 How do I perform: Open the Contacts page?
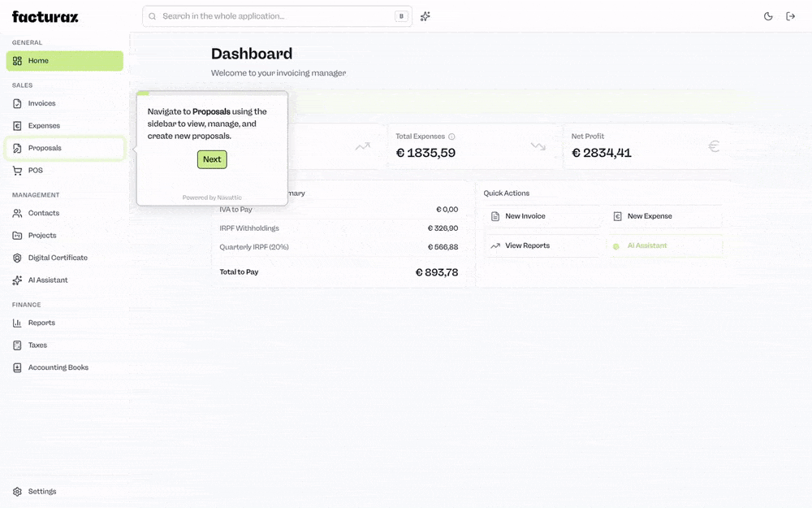(x=65, y=213)
